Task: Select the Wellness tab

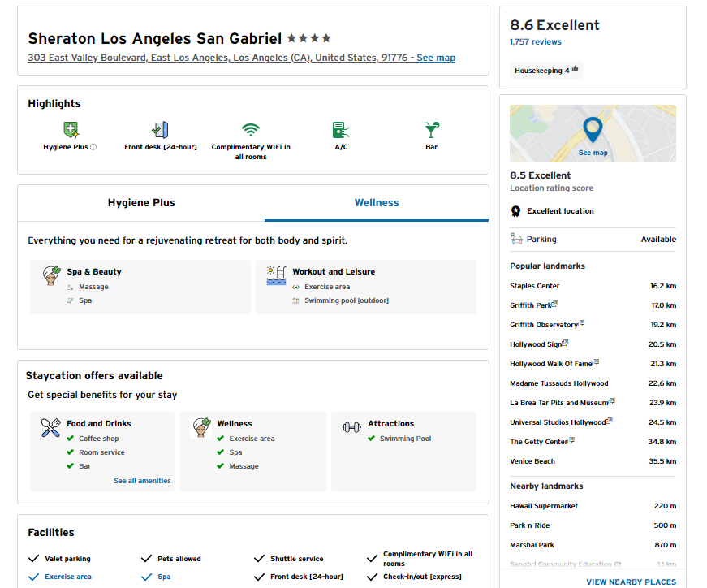Action: click(x=377, y=203)
